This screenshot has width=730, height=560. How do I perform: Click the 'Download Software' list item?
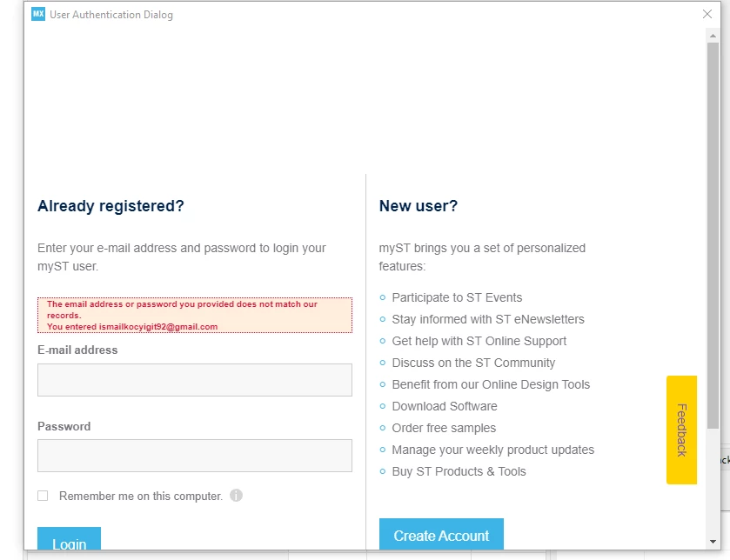coord(444,406)
